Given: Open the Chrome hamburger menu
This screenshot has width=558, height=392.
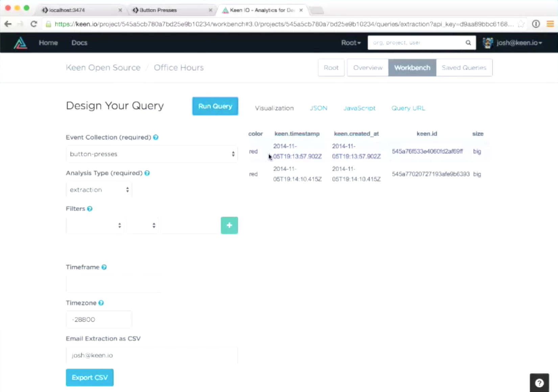Looking at the screenshot, I should coord(550,24).
